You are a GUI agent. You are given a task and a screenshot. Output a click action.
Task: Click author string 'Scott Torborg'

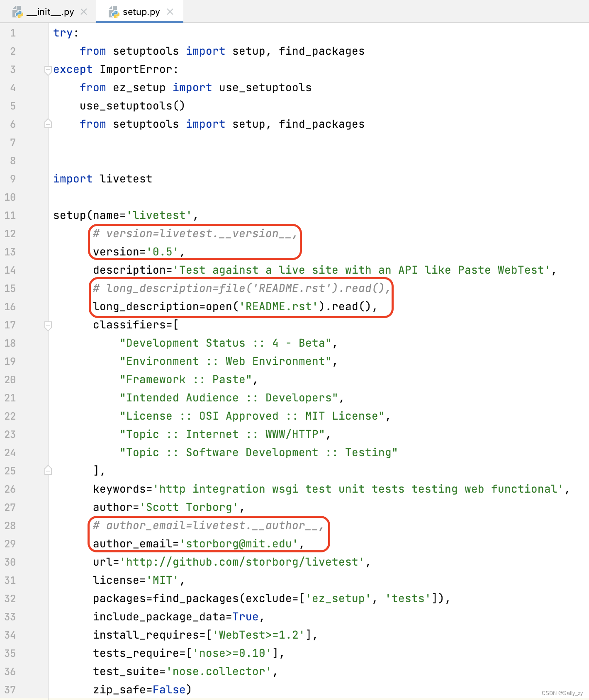coord(189,507)
